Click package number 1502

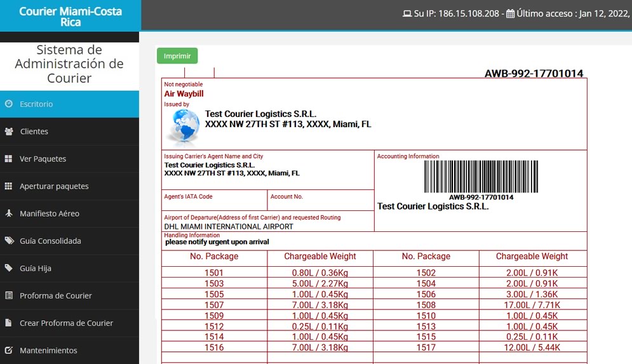(426, 273)
